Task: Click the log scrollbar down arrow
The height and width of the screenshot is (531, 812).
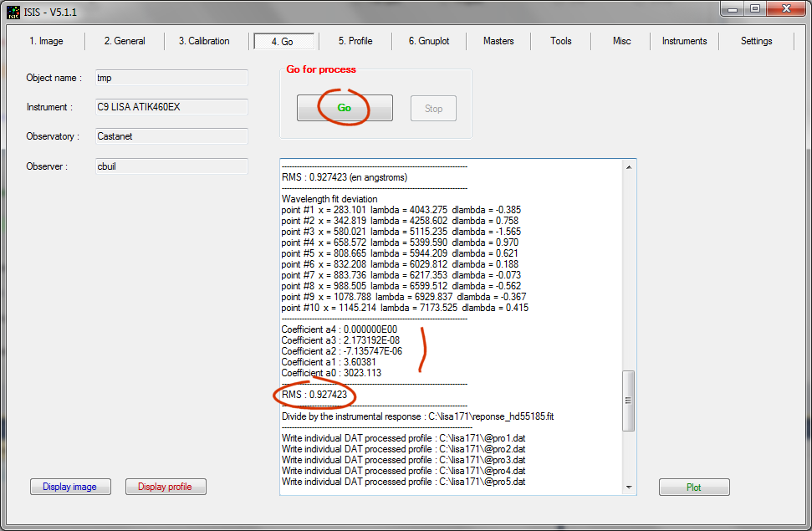Action: (x=629, y=487)
